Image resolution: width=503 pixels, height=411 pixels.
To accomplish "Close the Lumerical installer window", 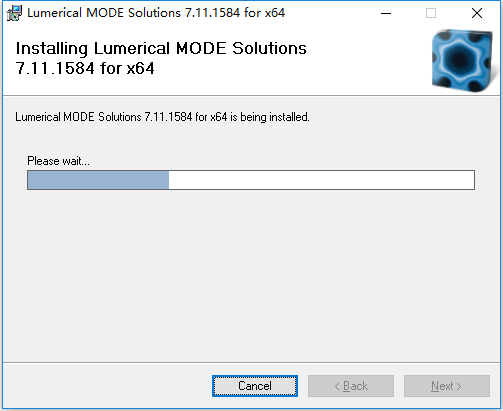I will (477, 13).
